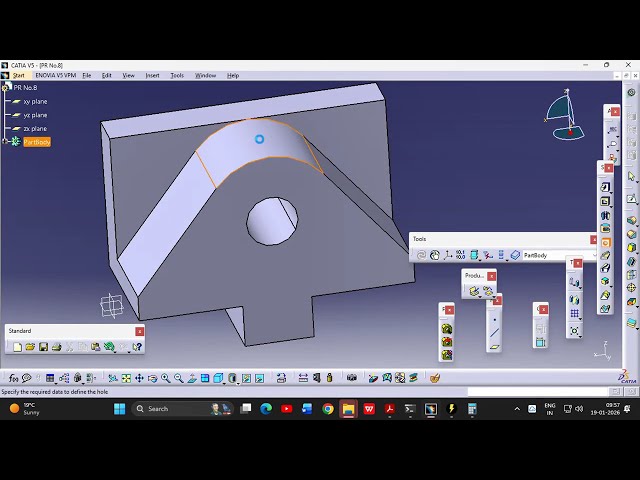
Task: Click the Point tool in reference elements toolbar
Action: point(494,320)
